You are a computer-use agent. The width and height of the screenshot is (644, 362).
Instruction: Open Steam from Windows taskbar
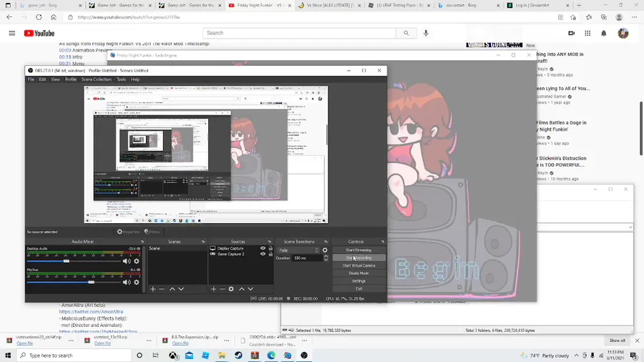(238, 356)
